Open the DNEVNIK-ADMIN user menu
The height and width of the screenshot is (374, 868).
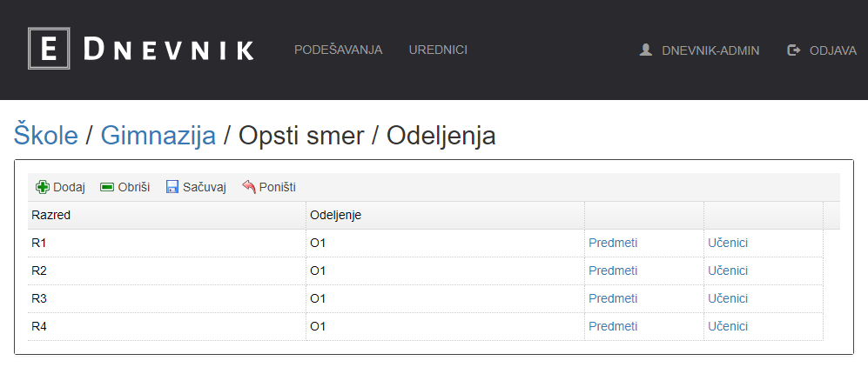[710, 50]
